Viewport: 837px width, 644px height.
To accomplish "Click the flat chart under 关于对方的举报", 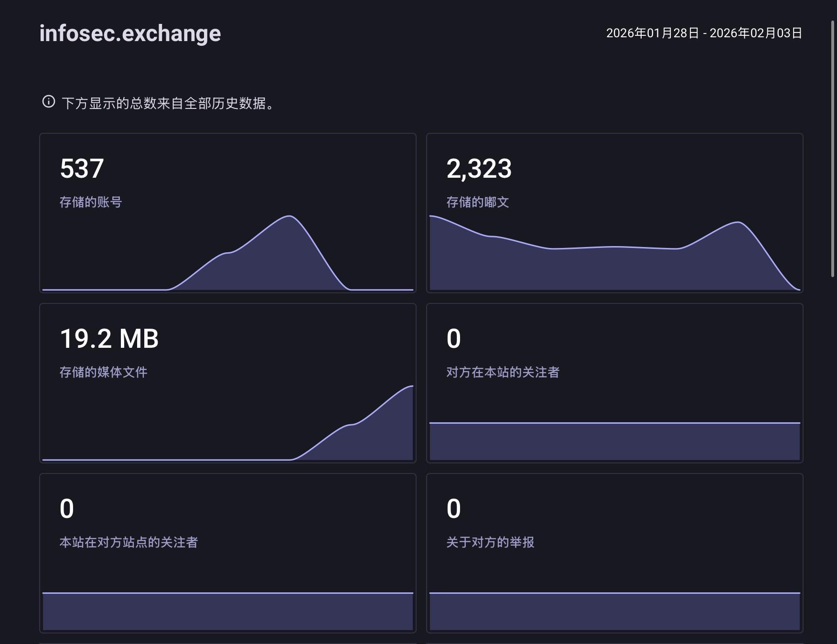I will (614, 612).
